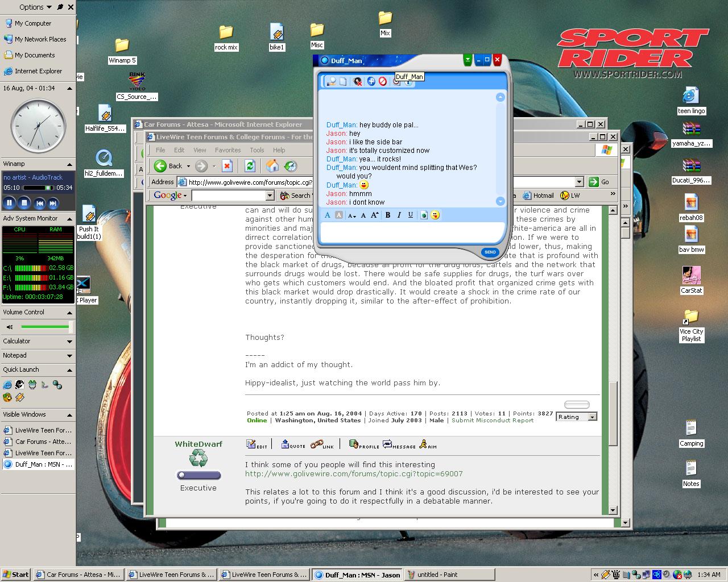Click the block contact red circle icon
Screen dimensions: 728x582
coord(383,81)
